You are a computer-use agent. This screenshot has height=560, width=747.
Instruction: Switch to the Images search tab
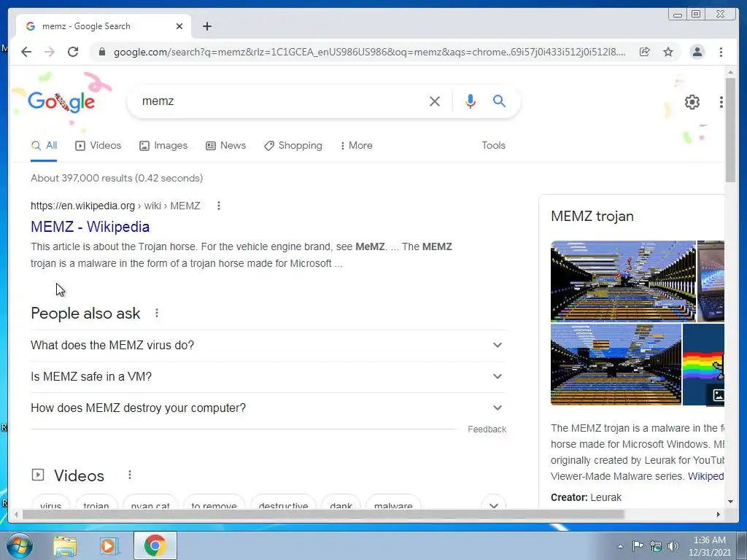(163, 146)
